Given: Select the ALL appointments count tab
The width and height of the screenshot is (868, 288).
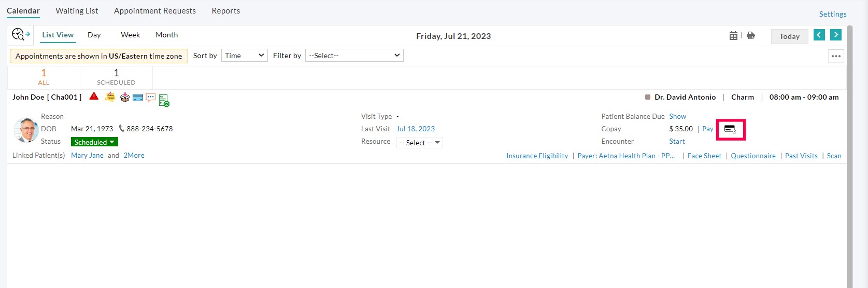Looking at the screenshot, I should 44,77.
